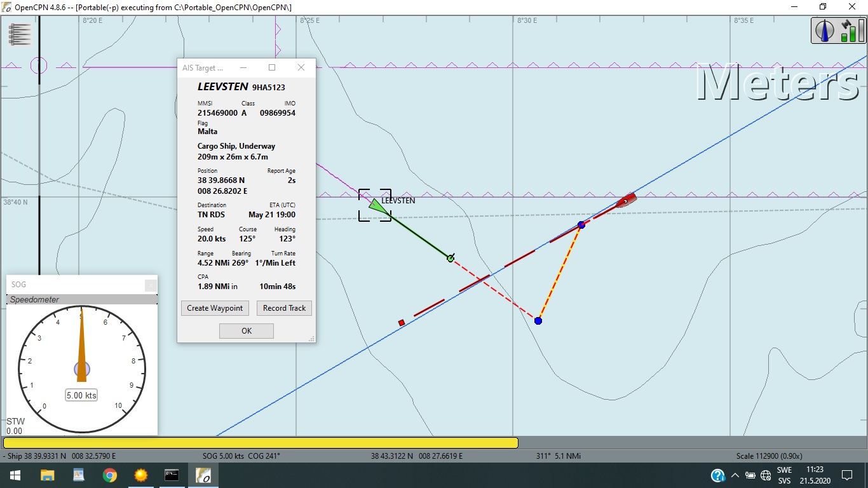Screen dimensions: 868x488
Task: Confirm AIS target dialog with OK
Action: coord(247,330)
